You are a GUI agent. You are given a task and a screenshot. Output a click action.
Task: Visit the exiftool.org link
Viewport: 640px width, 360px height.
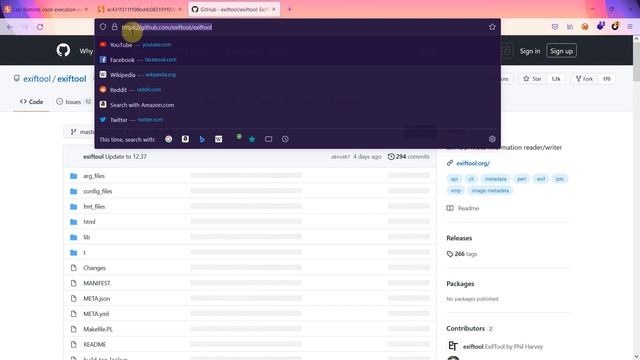[x=473, y=163]
